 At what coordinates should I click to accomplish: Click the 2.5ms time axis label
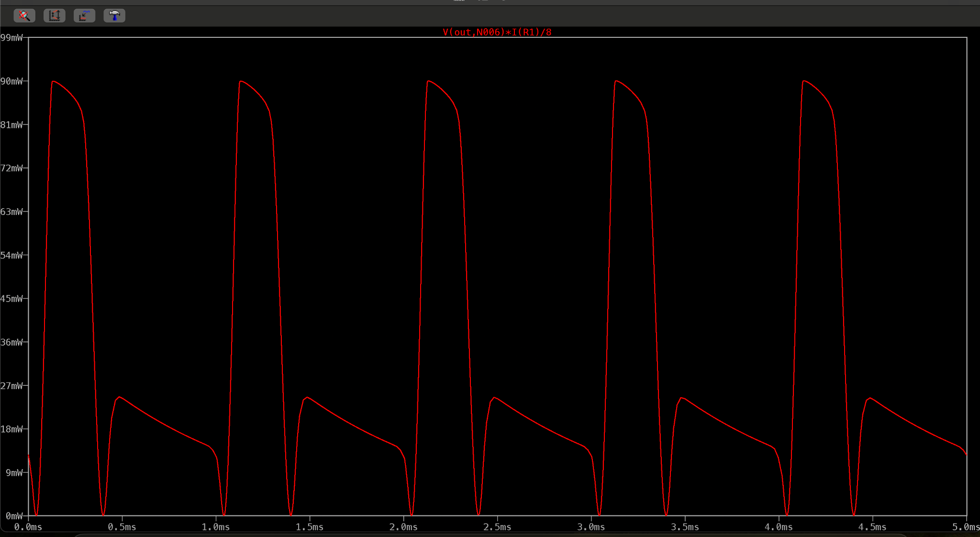(497, 527)
